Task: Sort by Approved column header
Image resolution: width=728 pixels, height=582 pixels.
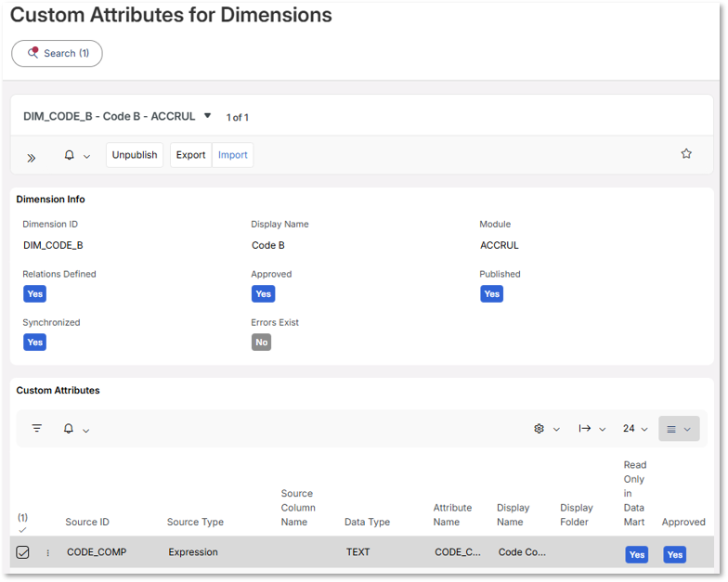Action: 683,522
